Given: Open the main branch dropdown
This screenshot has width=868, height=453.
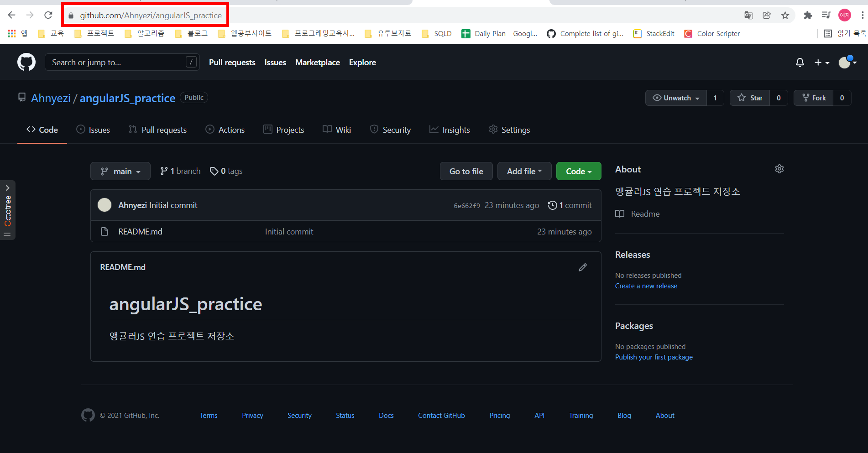Looking at the screenshot, I should 120,171.
